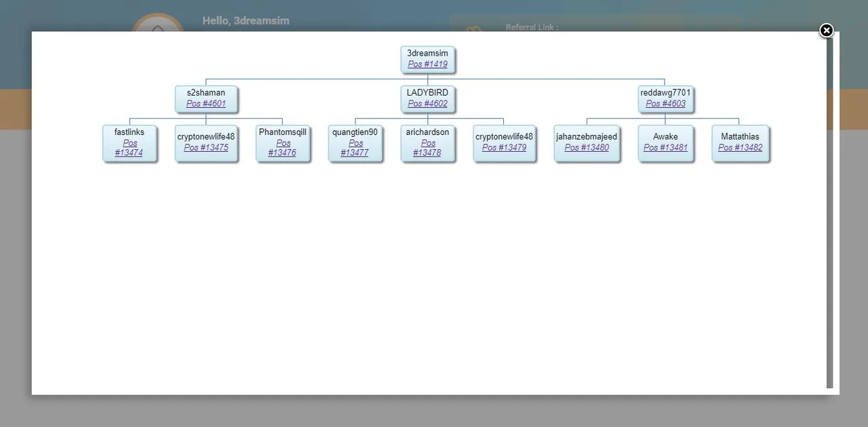Viewport: 868px width, 427px height.
Task: Open Pos #13479 link
Action: [x=504, y=147]
